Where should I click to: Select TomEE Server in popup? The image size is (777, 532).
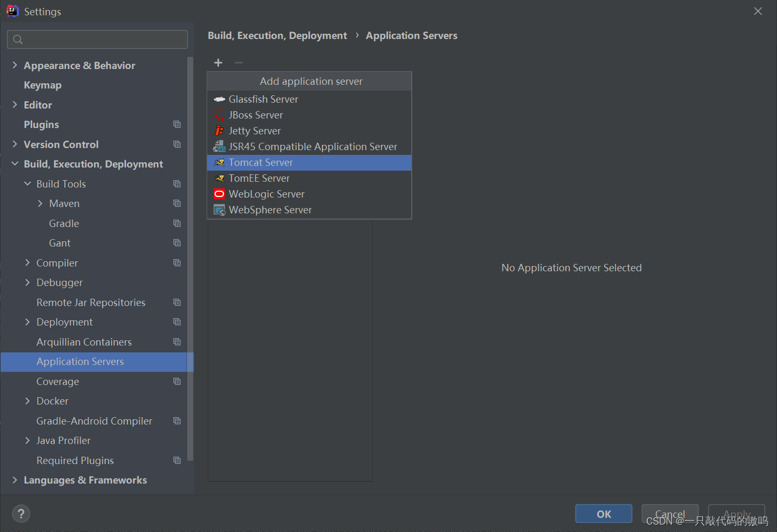point(309,178)
